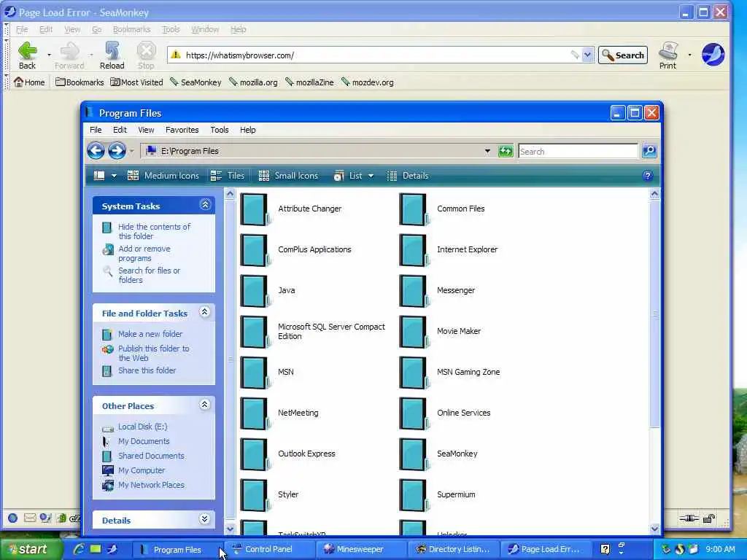Switch to Small Icons view
This screenshot has height=560, width=747.
pos(288,176)
